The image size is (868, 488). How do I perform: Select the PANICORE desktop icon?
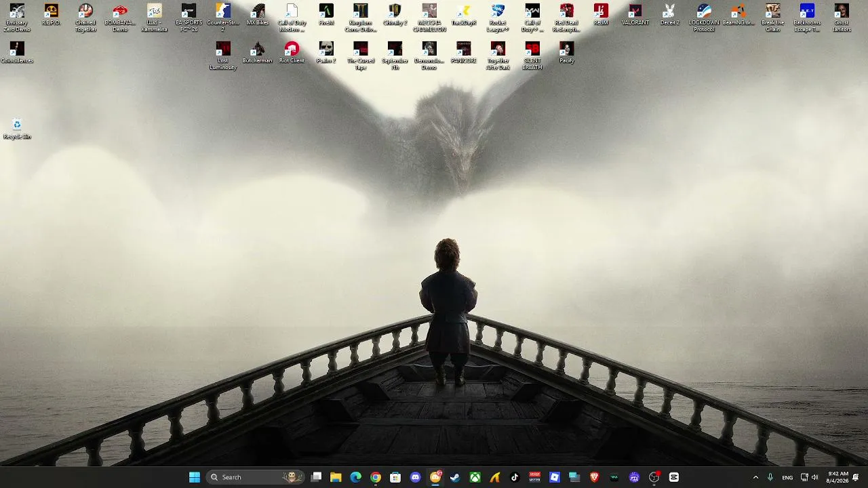[464, 52]
